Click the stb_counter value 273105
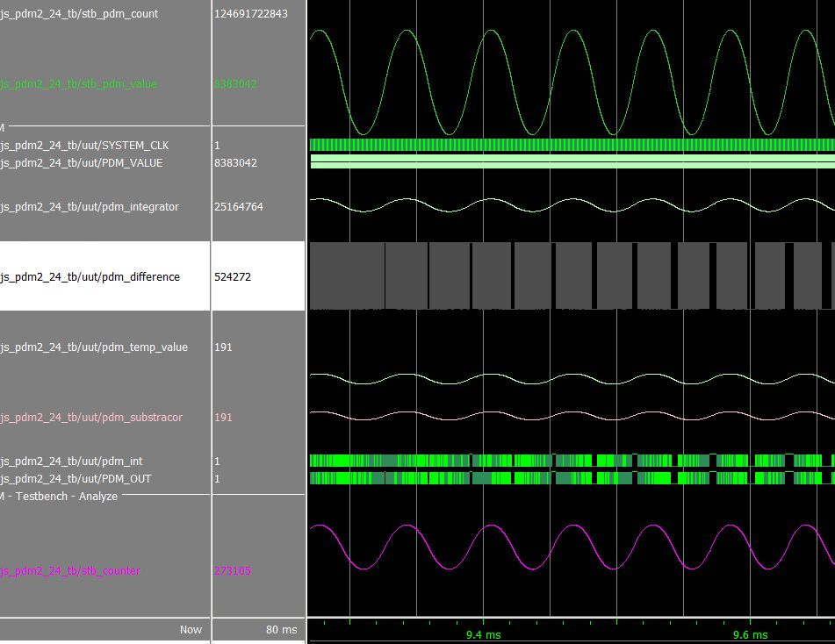This screenshot has width=835, height=644. 233,571
